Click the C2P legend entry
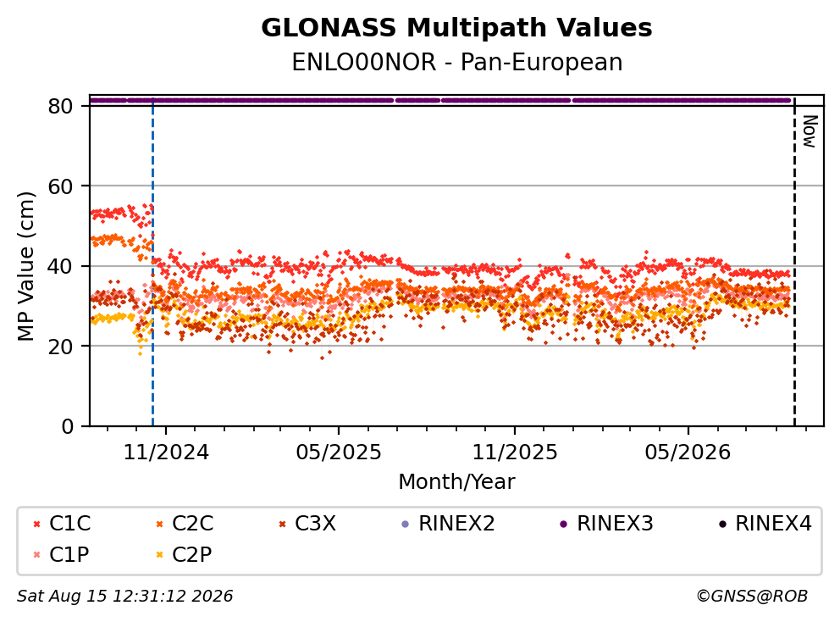840x622 pixels. click(x=184, y=554)
